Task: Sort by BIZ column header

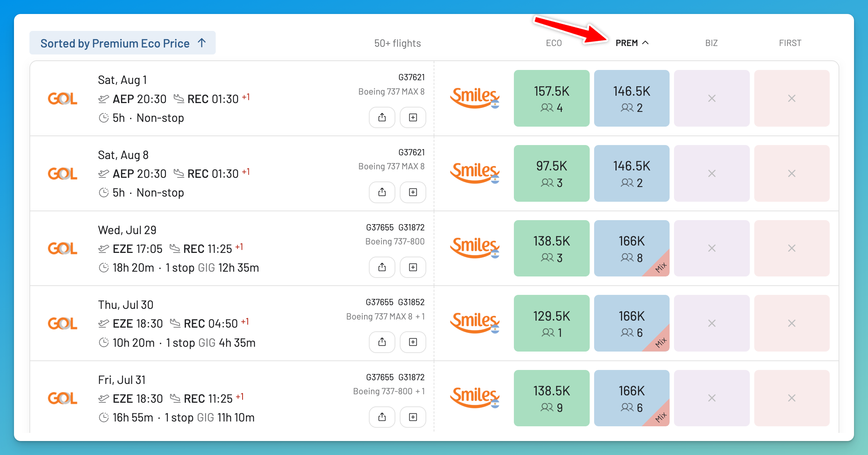Action: click(x=711, y=43)
